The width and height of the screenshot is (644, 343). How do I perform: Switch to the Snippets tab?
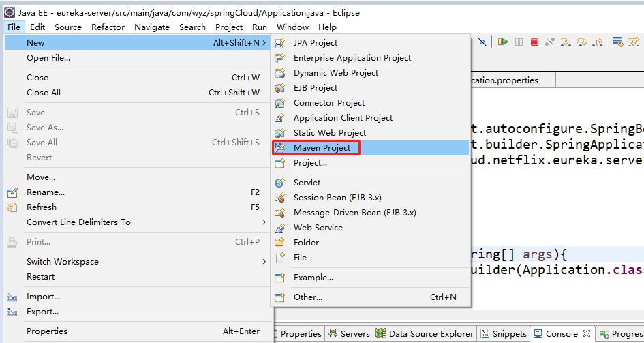point(504,334)
